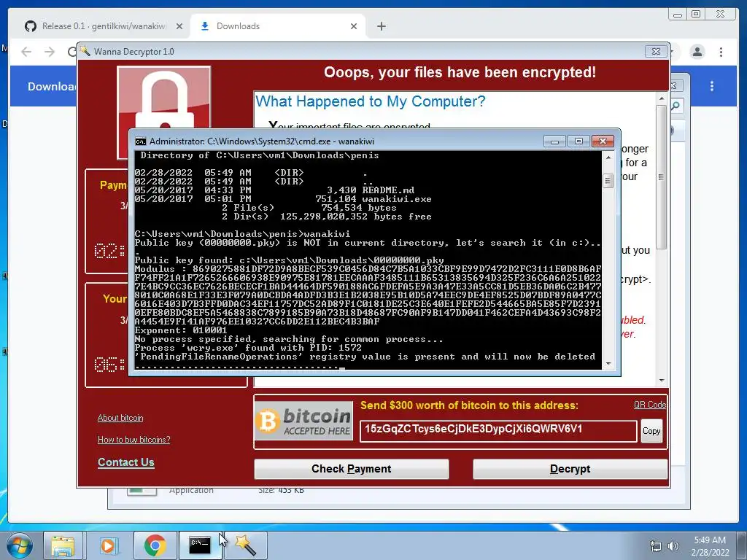Screen dimensions: 747x560
Task: Click ransom note scrollbar down arrow
Action: point(661,381)
